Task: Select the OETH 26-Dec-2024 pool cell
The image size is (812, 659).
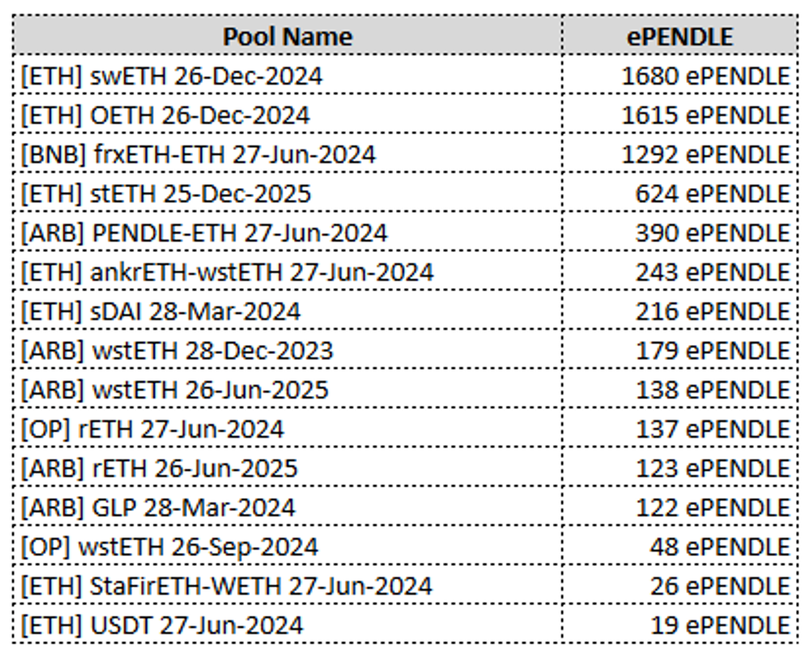Action: coord(165,115)
